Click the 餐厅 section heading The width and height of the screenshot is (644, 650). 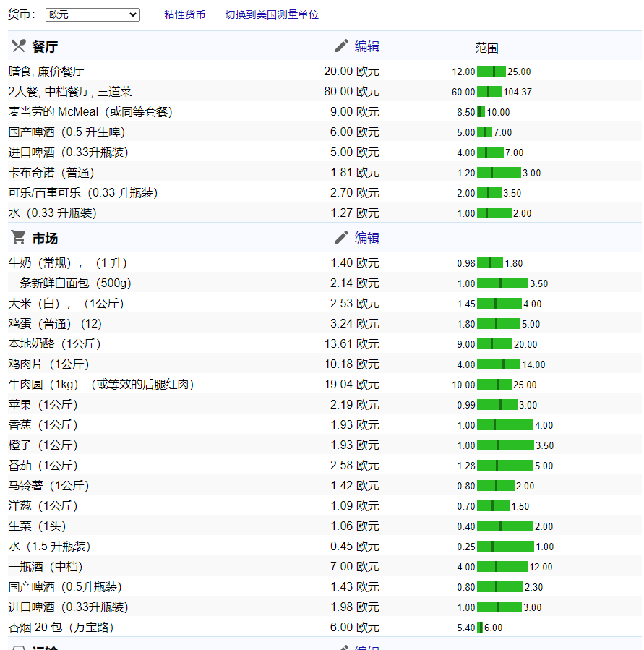[45, 47]
